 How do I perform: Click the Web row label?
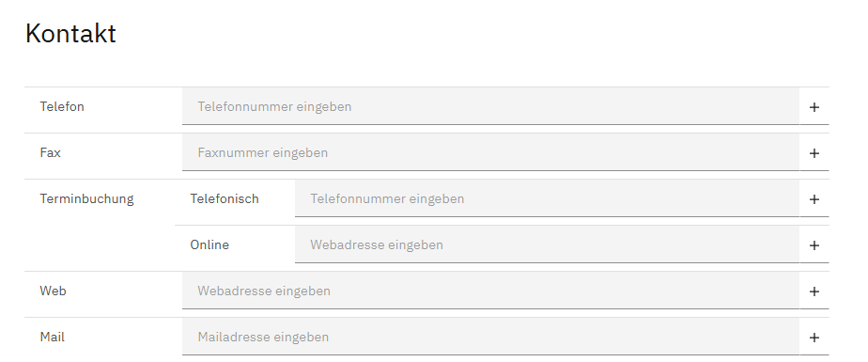[54, 291]
